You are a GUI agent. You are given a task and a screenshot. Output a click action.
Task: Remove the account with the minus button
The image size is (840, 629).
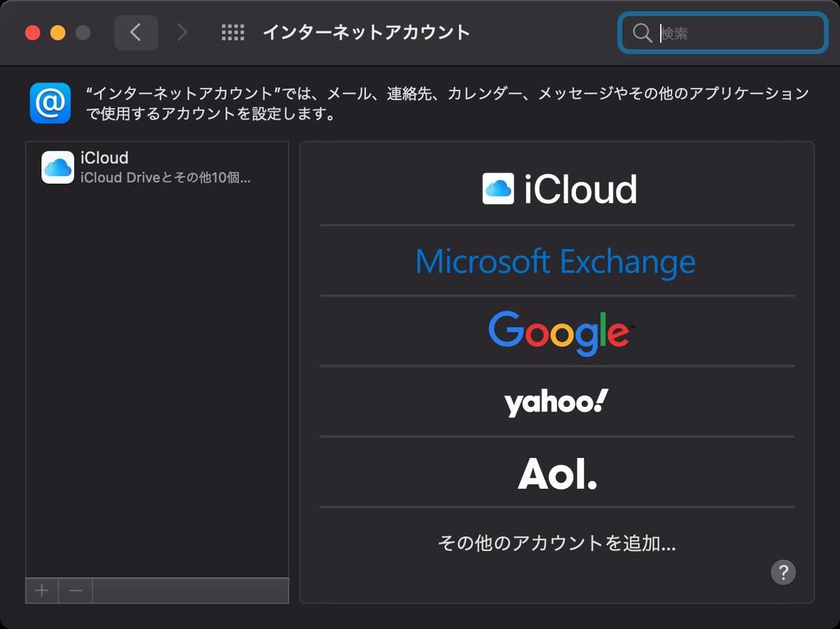coord(76,590)
